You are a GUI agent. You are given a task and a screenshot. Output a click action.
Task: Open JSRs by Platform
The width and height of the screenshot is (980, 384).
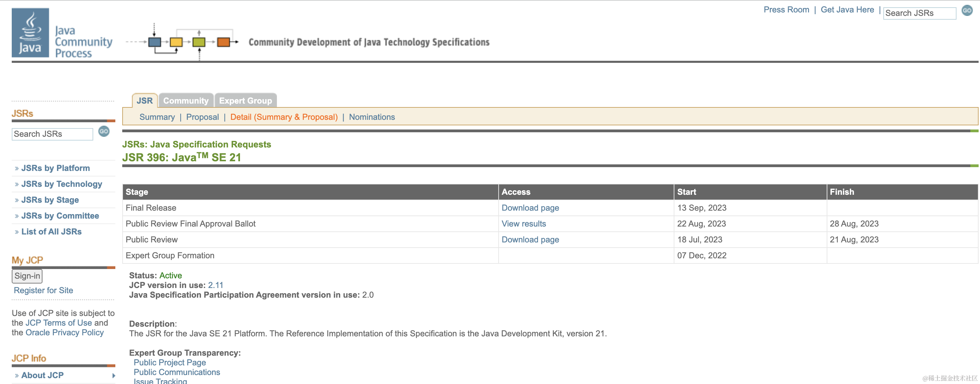(56, 168)
